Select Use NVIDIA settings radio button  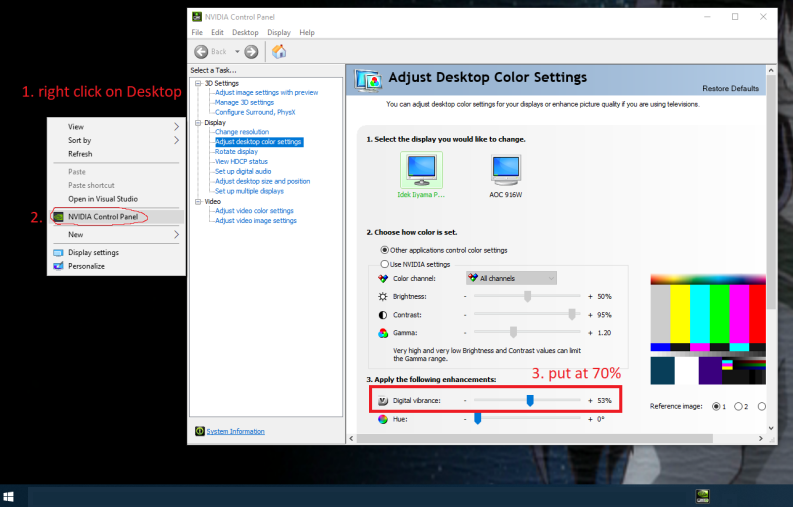(x=384, y=264)
